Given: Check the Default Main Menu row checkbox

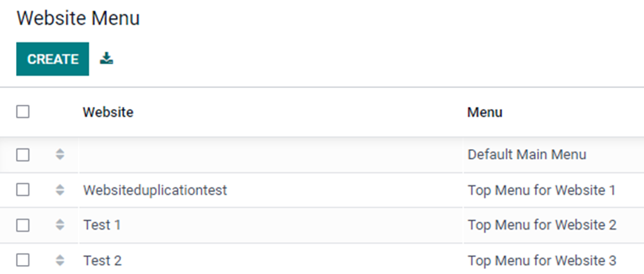Looking at the screenshot, I should click(x=23, y=155).
